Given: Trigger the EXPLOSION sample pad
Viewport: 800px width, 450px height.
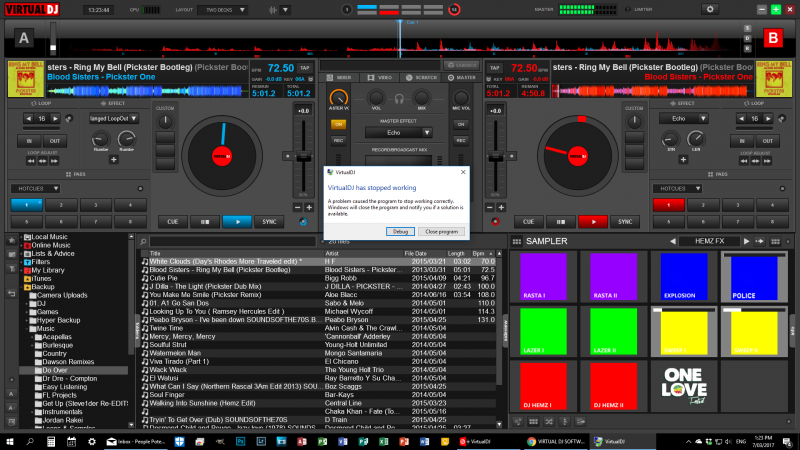Looking at the screenshot, I should [x=684, y=277].
